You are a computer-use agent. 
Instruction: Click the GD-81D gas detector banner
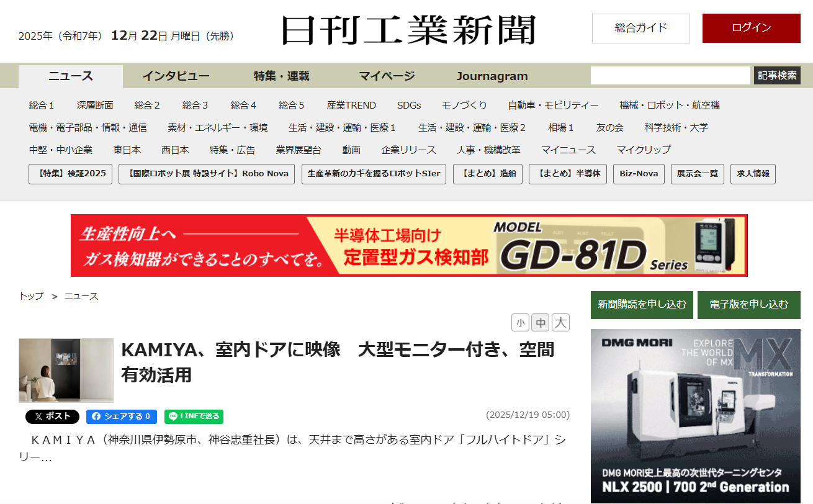(x=409, y=245)
